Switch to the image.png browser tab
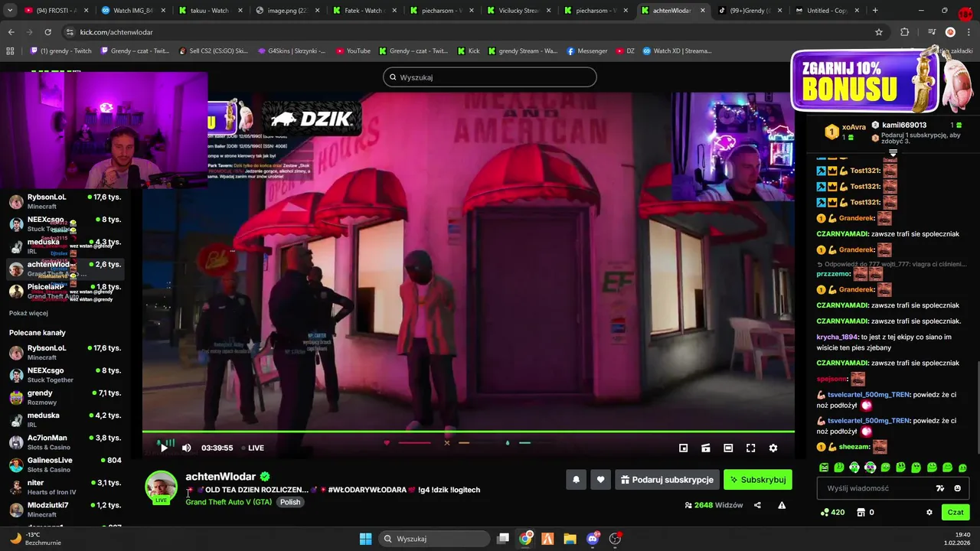The height and width of the screenshot is (551, 980). (286, 11)
